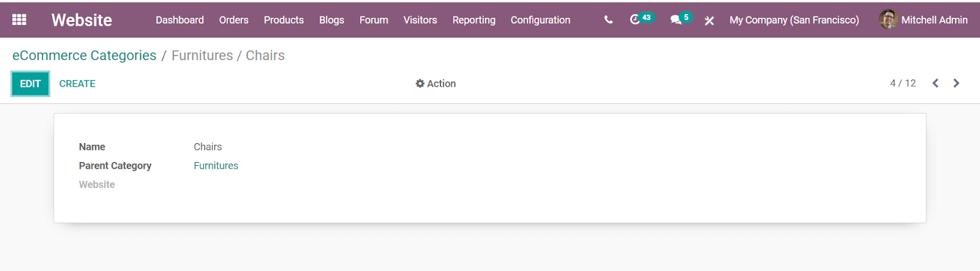Image resolution: width=980 pixels, height=271 pixels.
Task: Click the Website field label
Action: 97,185
